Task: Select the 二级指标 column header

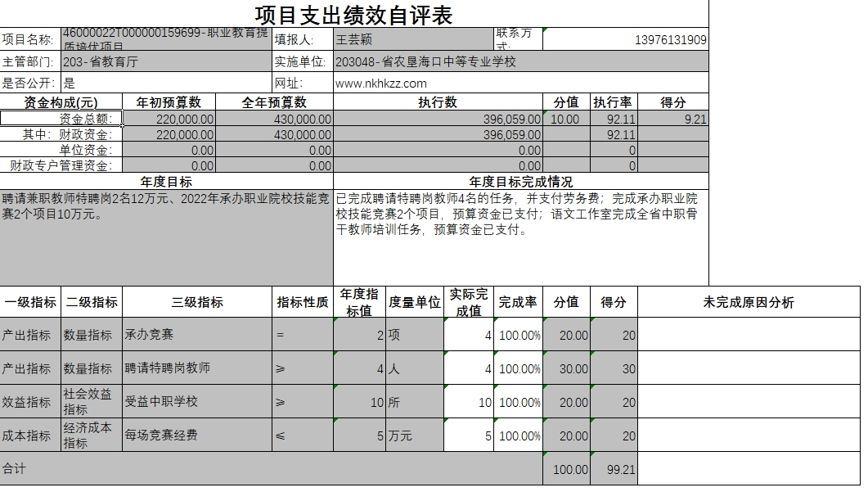Action: tap(92, 302)
